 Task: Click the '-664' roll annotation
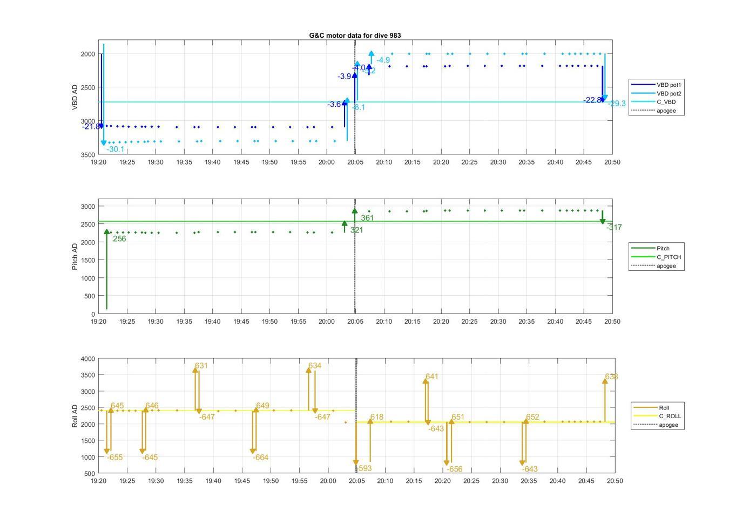pyautogui.click(x=261, y=458)
